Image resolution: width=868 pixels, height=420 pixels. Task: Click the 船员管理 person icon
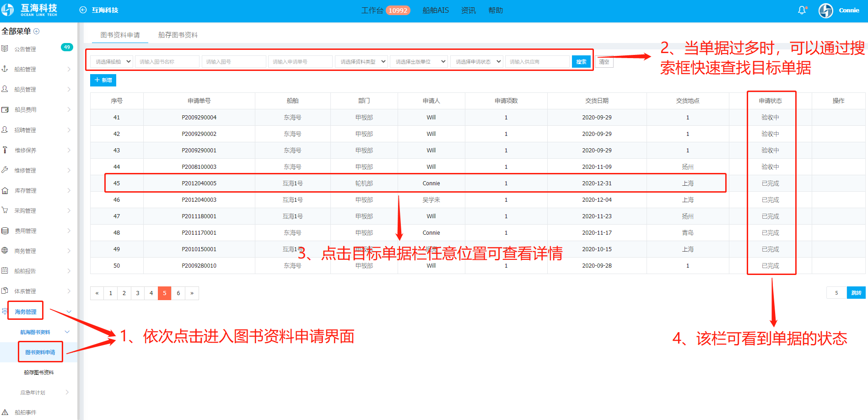click(x=5, y=89)
